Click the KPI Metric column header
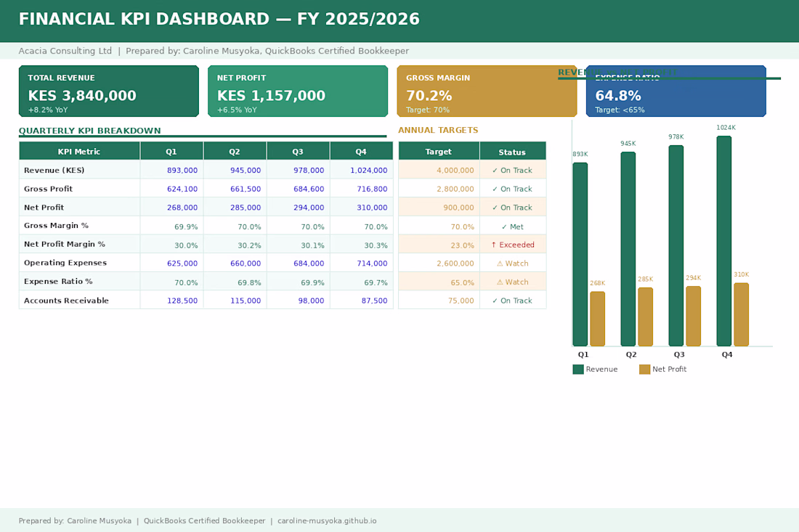This screenshot has height=532, width=799. tap(79, 152)
